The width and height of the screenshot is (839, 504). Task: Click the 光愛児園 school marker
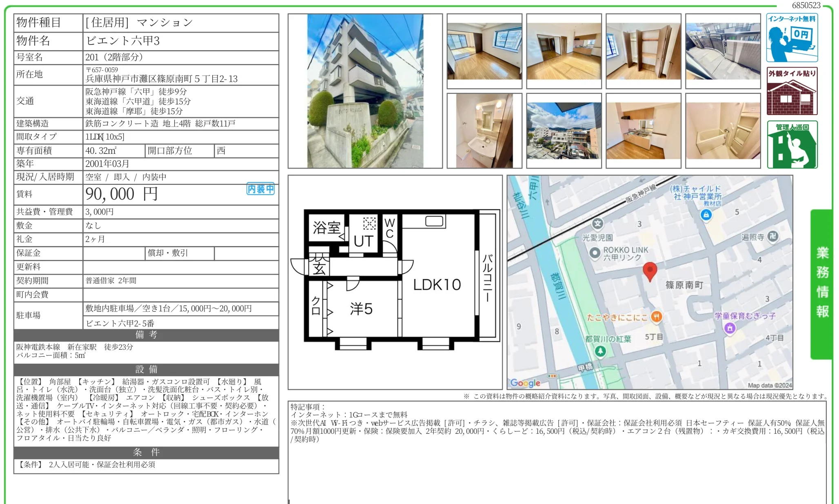[x=598, y=224]
